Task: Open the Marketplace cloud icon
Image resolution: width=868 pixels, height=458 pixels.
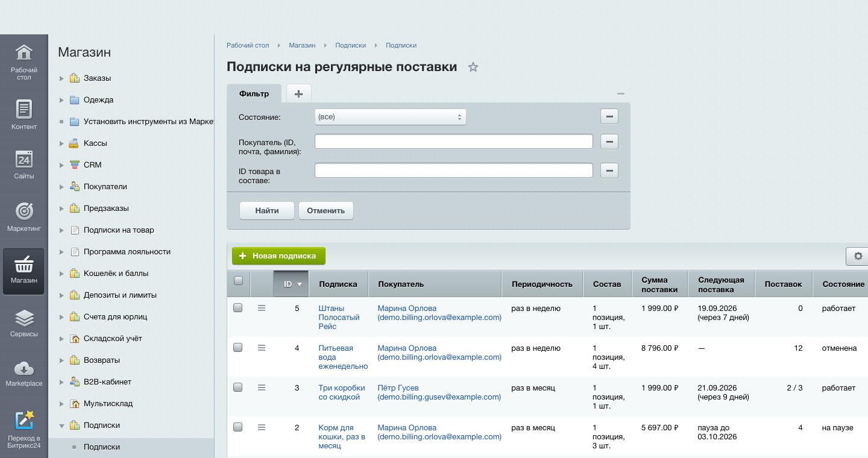Action: click(x=24, y=368)
